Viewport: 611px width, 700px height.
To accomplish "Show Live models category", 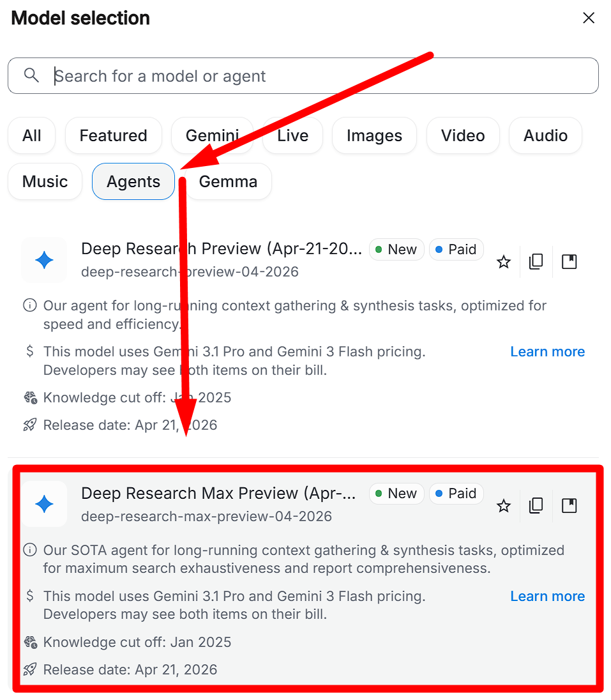I will [x=292, y=135].
